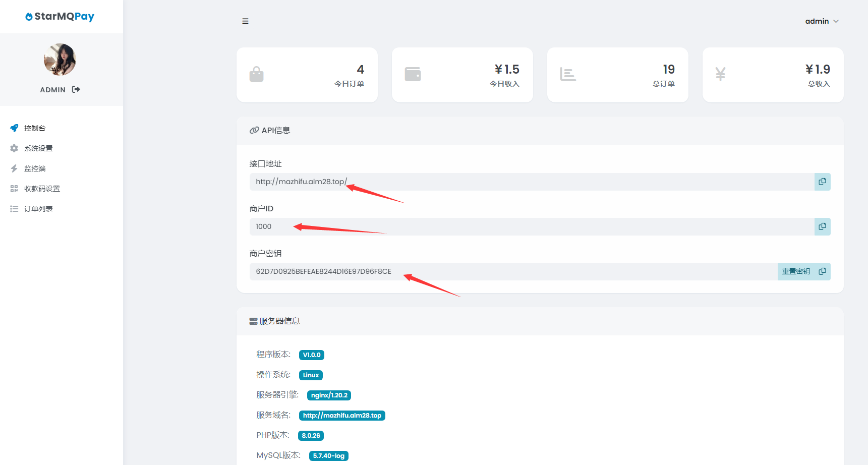Open the admin user dropdown
868x465 pixels.
tap(821, 21)
